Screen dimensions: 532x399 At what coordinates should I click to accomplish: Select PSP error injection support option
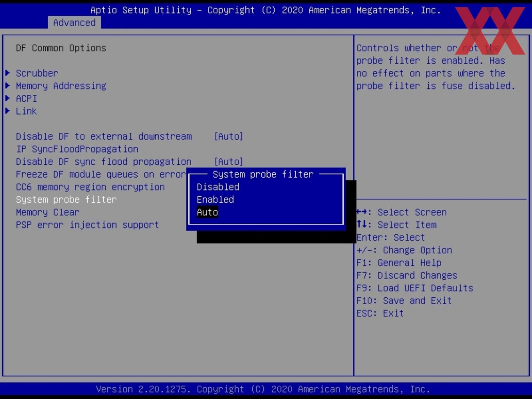point(88,225)
